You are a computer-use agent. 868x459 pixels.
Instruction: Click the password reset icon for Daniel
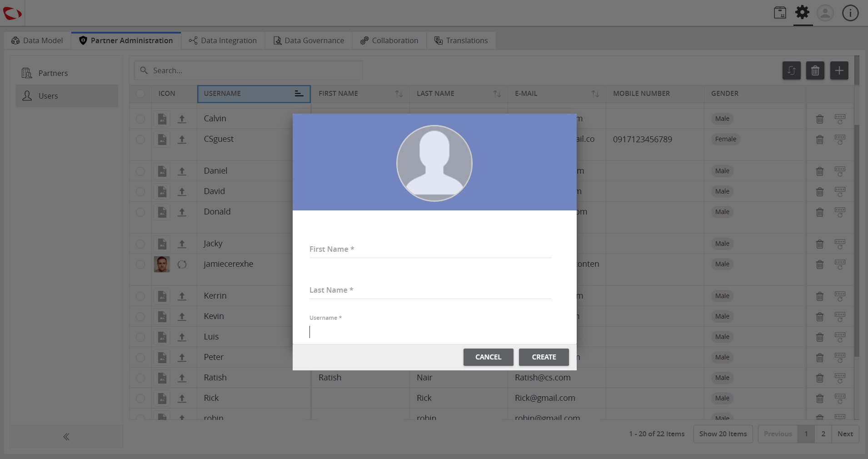(x=840, y=171)
